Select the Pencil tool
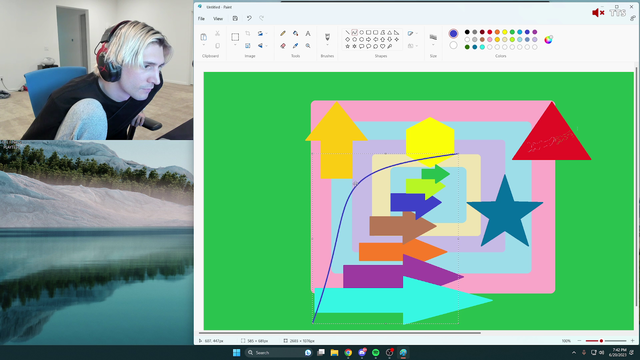The width and height of the screenshot is (640, 360). pos(283,33)
